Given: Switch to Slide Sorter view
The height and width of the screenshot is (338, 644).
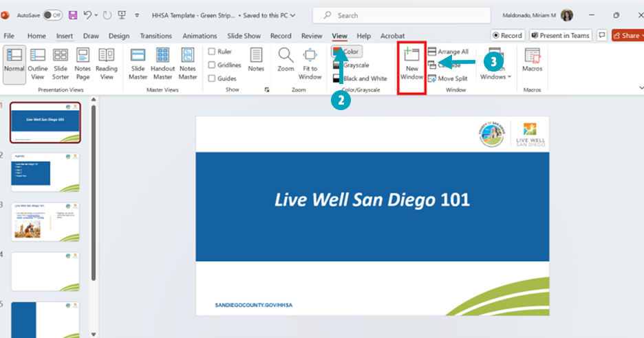Looking at the screenshot, I should [x=61, y=65].
